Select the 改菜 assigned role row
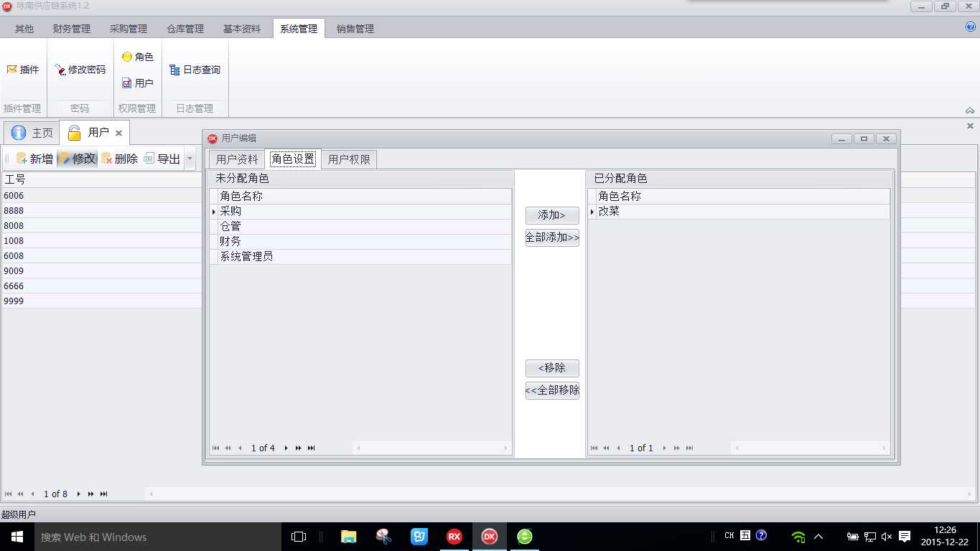Screen dimensions: 980x551 point(739,212)
